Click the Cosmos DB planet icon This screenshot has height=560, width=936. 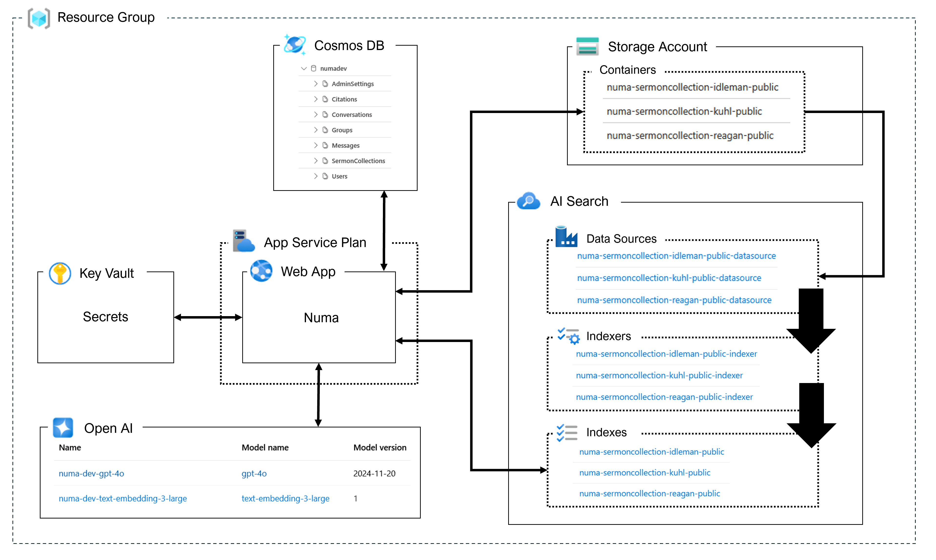click(x=295, y=44)
